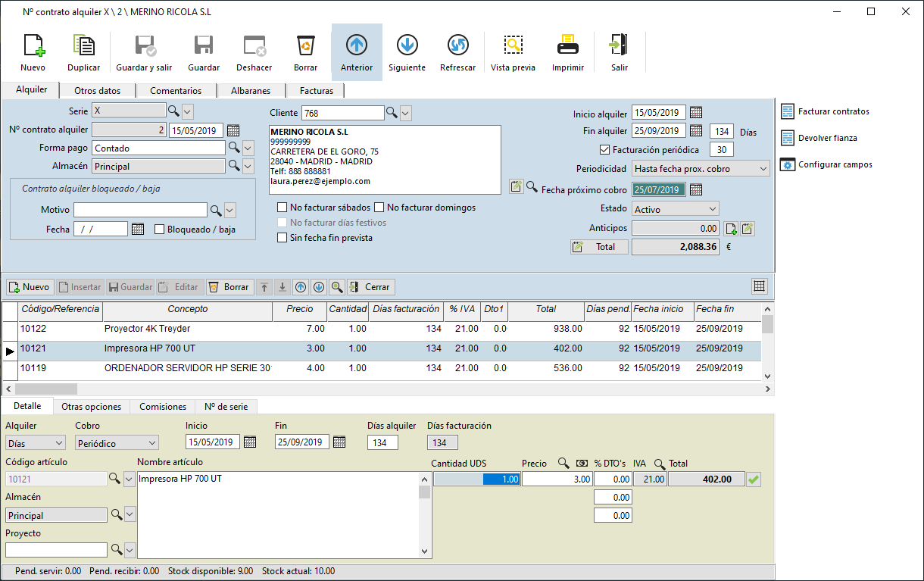Click the Duplicar toolbar icon

83,46
